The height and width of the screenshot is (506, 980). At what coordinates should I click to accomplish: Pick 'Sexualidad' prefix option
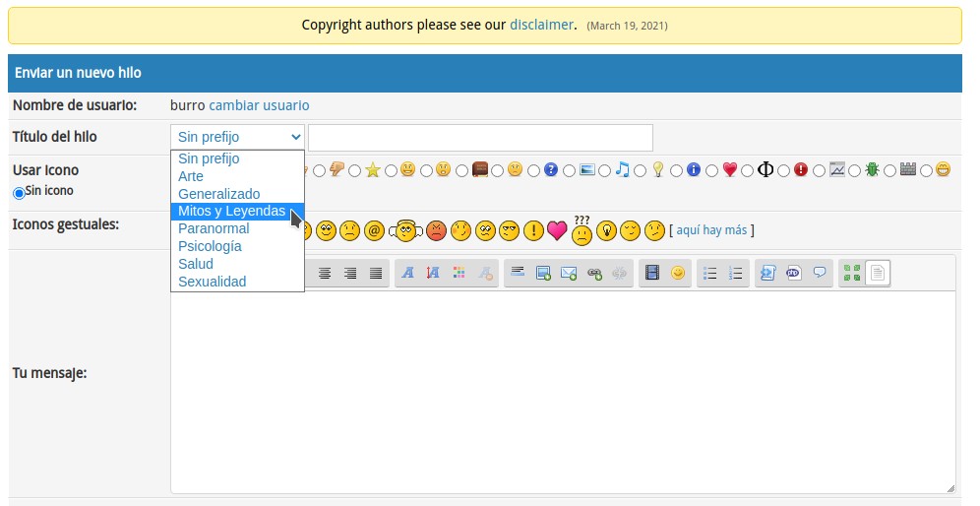[x=212, y=282]
